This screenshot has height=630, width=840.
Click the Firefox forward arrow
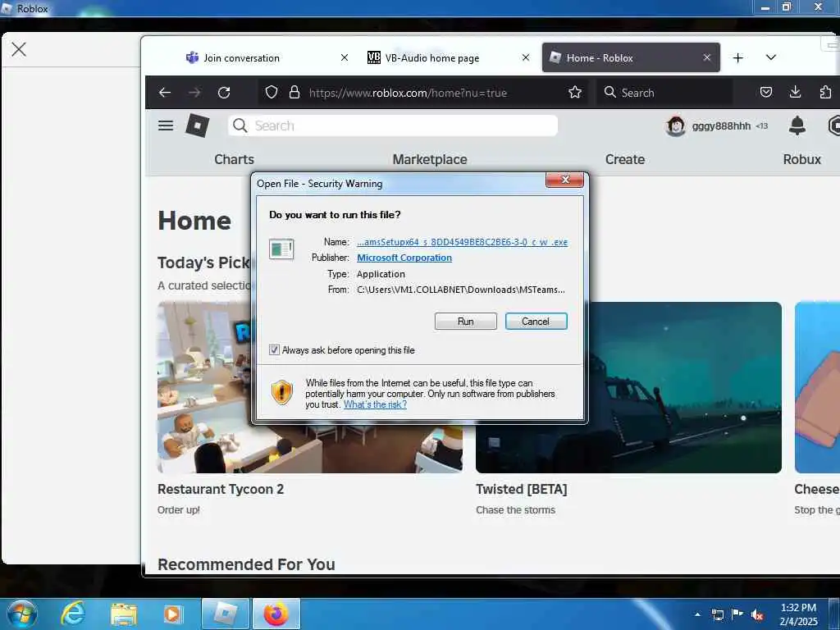click(x=194, y=93)
